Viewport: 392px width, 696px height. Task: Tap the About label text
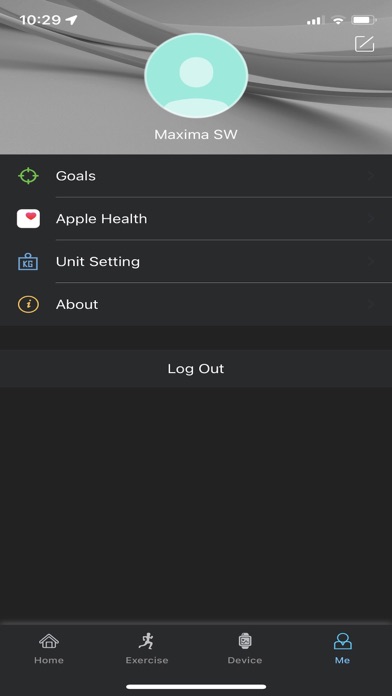pos(77,304)
